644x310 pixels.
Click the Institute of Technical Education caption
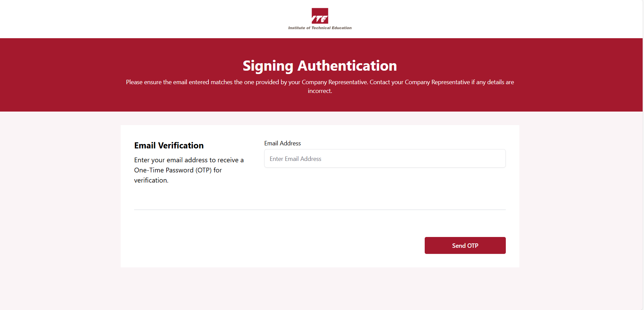(320, 28)
